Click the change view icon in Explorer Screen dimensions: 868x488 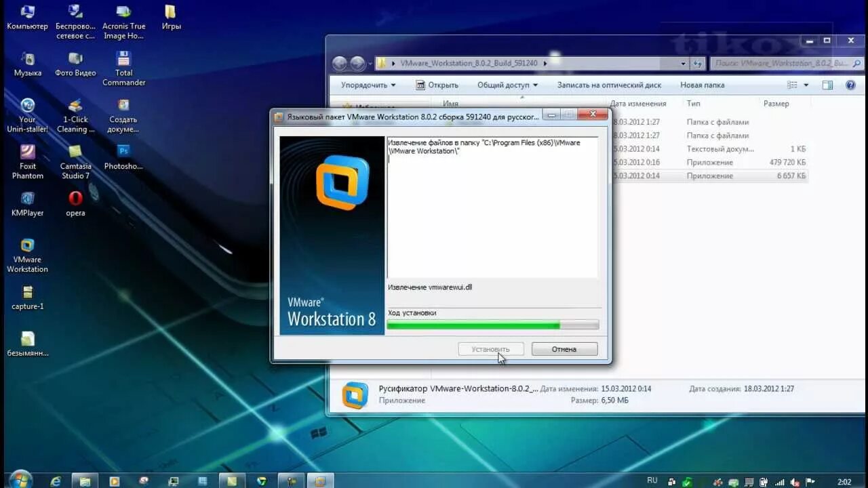(x=792, y=85)
